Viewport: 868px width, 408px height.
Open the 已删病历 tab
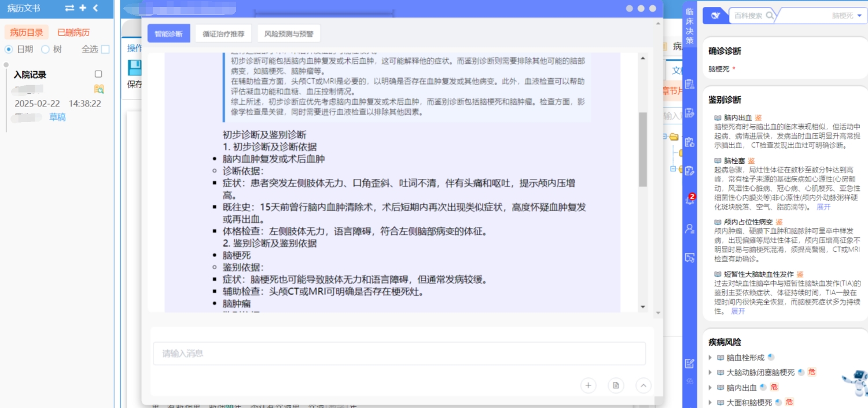(x=73, y=32)
